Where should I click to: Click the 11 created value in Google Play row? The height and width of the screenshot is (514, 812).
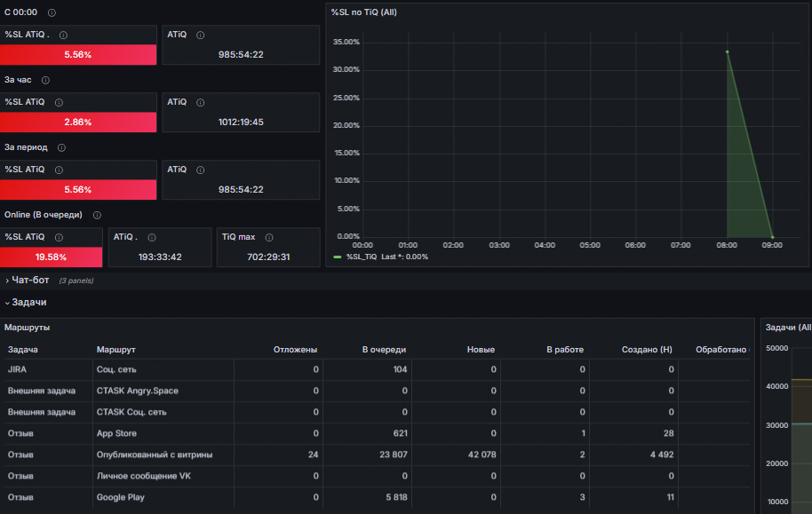(x=670, y=497)
